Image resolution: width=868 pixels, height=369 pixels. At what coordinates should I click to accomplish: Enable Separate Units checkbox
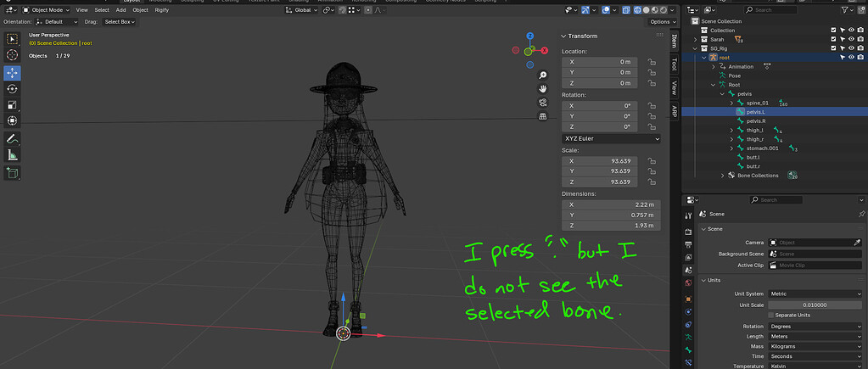click(771, 315)
